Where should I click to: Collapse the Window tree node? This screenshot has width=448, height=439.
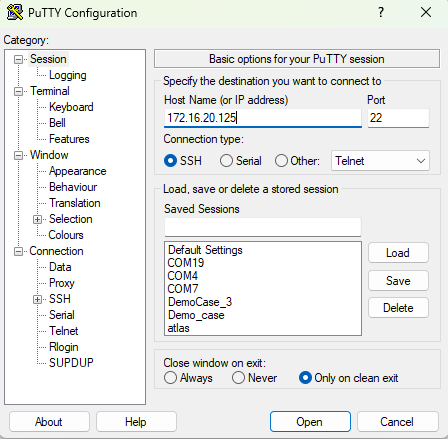18,156
